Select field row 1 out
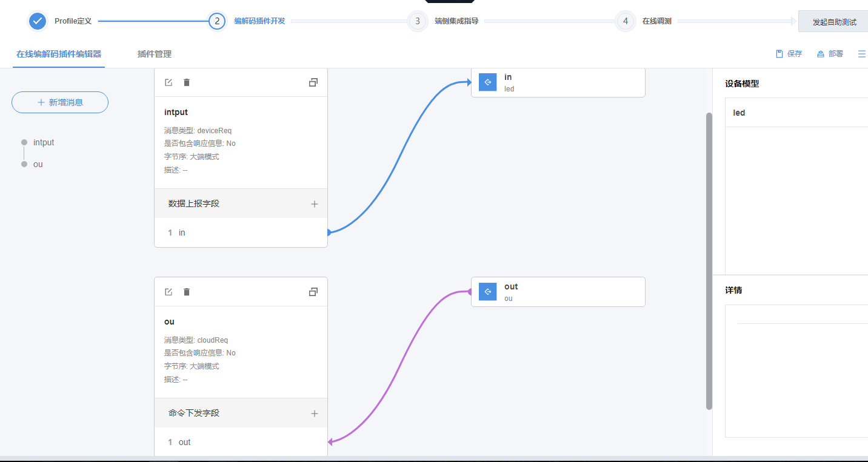 (x=241, y=442)
